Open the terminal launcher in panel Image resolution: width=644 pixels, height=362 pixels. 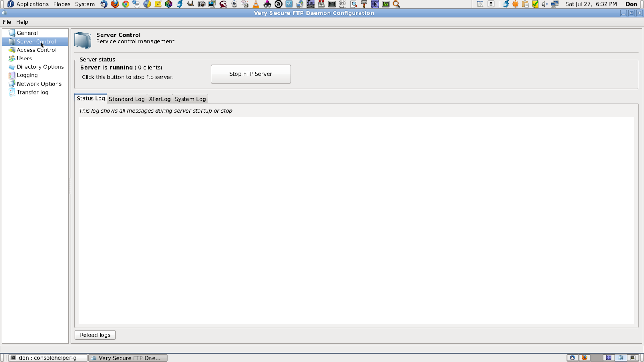pyautogui.click(x=332, y=4)
